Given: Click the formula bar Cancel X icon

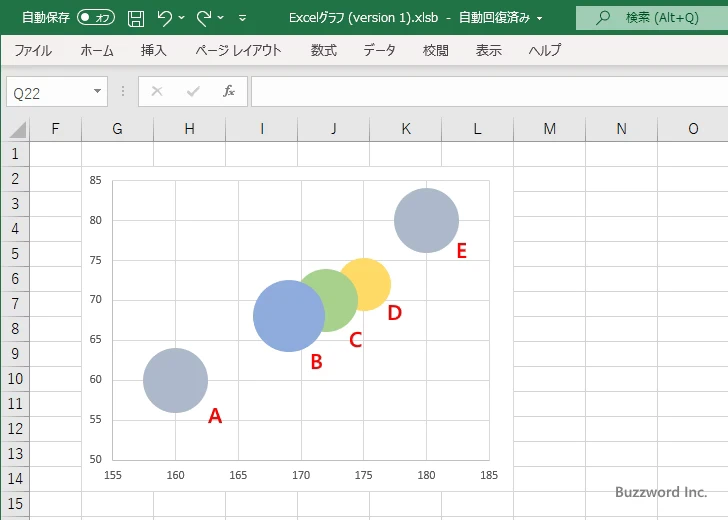Looking at the screenshot, I should [157, 91].
